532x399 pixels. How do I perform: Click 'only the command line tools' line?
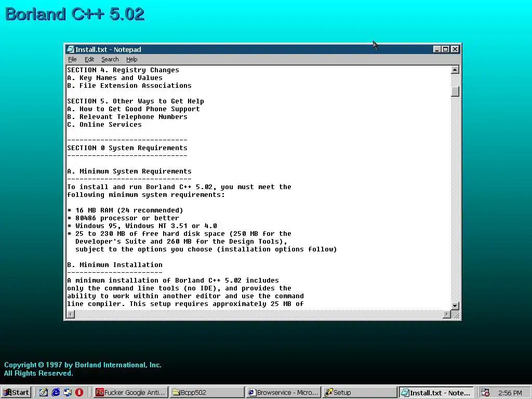pyautogui.click(x=179, y=288)
